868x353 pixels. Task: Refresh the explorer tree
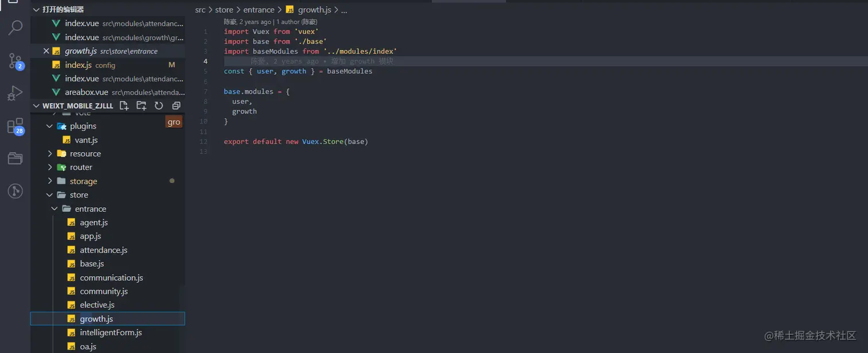coord(159,106)
